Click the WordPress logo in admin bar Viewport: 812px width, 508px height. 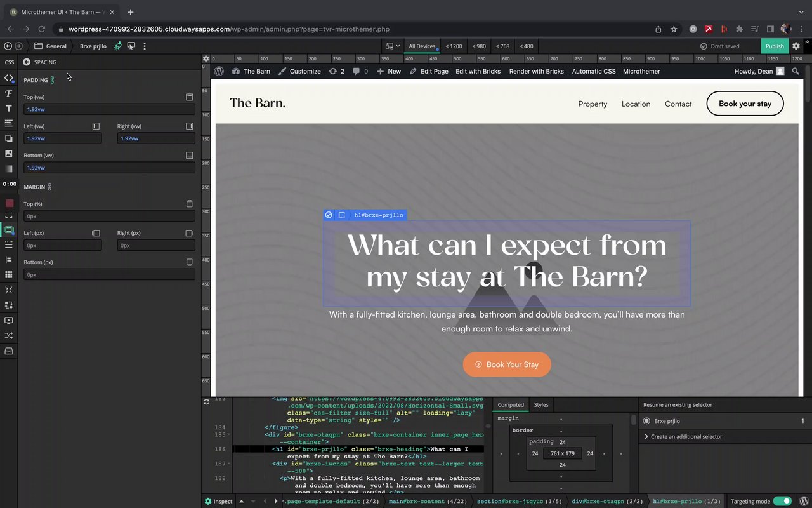(219, 71)
